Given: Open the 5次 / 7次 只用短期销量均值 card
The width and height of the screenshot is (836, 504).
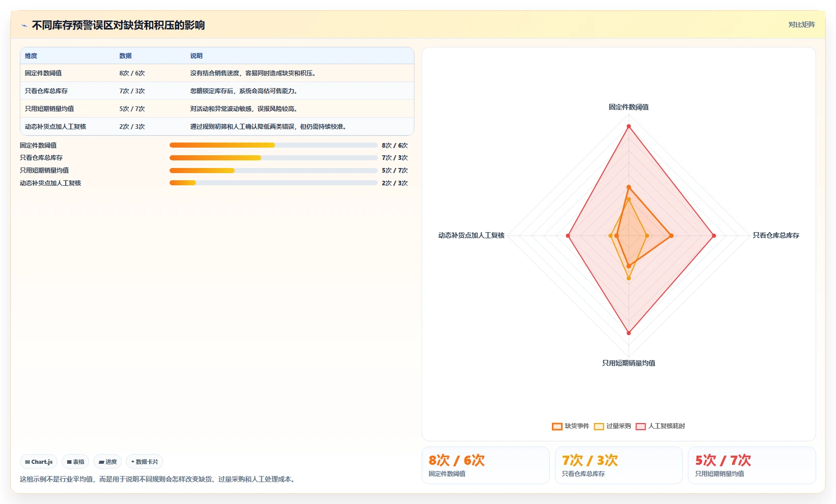Looking at the screenshot, I should click(752, 465).
